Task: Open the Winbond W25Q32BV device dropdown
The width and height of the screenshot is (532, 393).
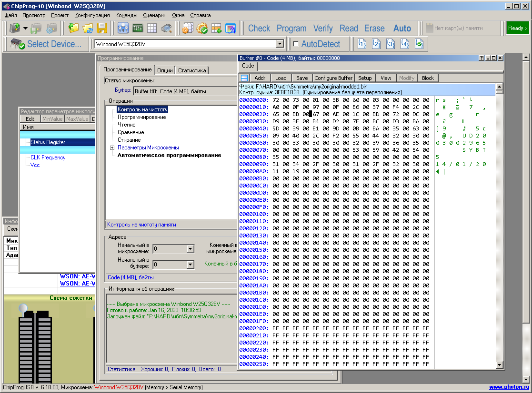Action: (280, 44)
